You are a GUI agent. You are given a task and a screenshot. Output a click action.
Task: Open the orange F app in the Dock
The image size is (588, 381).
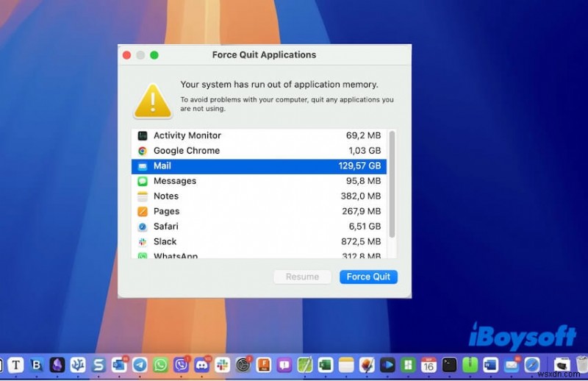[x=264, y=365]
